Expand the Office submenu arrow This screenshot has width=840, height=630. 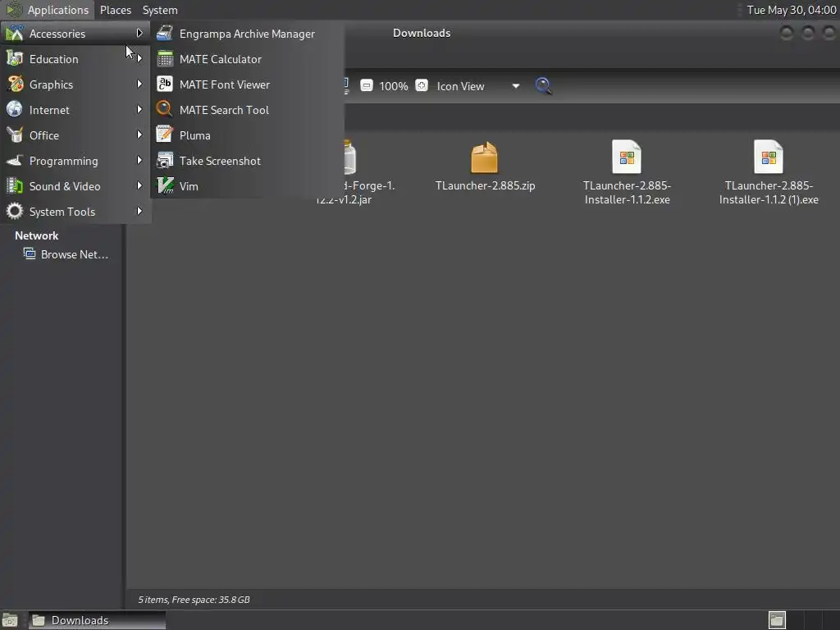[139, 135]
